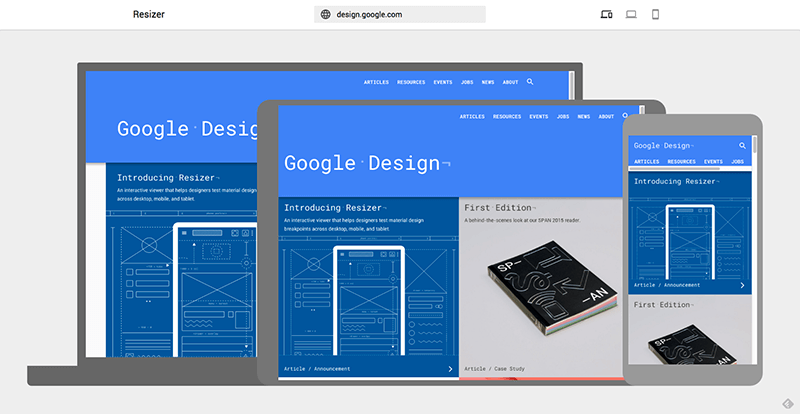Click the blueprint wireframe image in the phone preview
Image resolution: width=800 pixels, height=414 pixels.
tap(690, 237)
